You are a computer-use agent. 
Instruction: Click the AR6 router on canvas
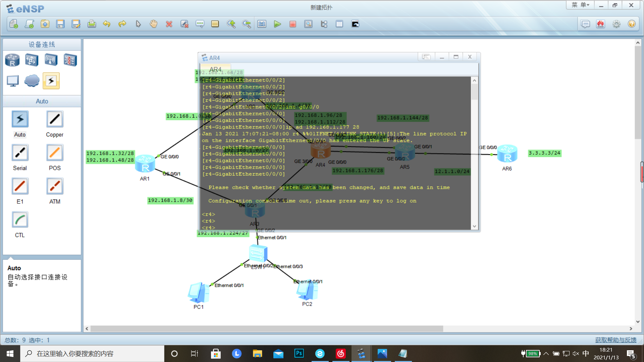click(507, 154)
